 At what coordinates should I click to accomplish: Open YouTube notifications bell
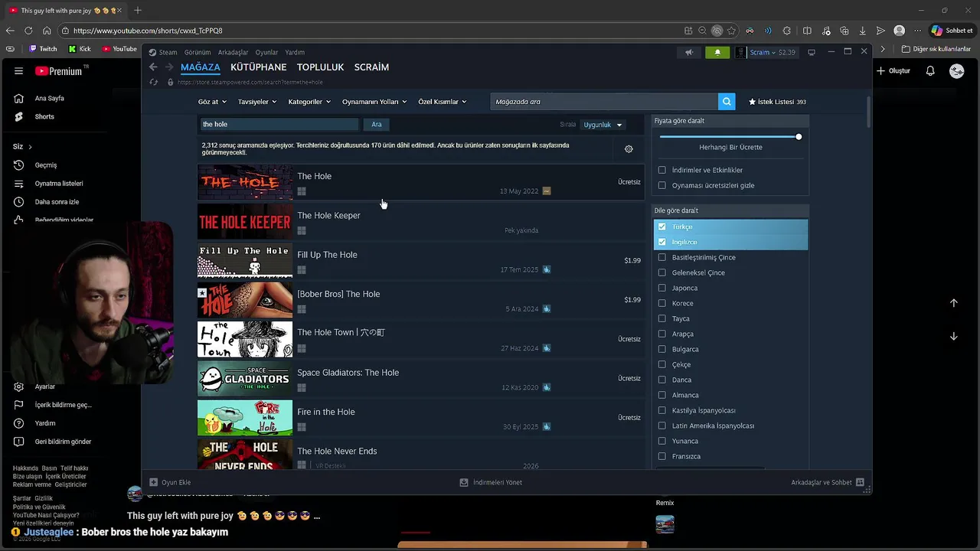coord(930,71)
